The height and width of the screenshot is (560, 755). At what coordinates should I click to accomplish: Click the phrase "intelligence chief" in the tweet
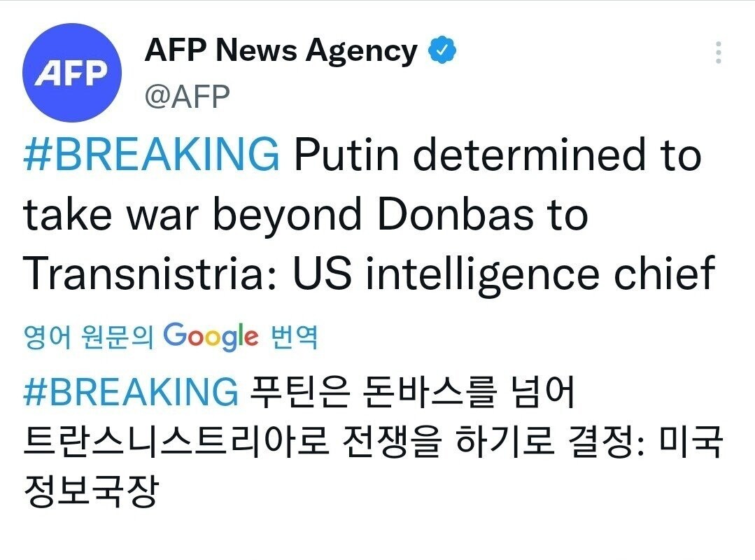click(x=538, y=274)
